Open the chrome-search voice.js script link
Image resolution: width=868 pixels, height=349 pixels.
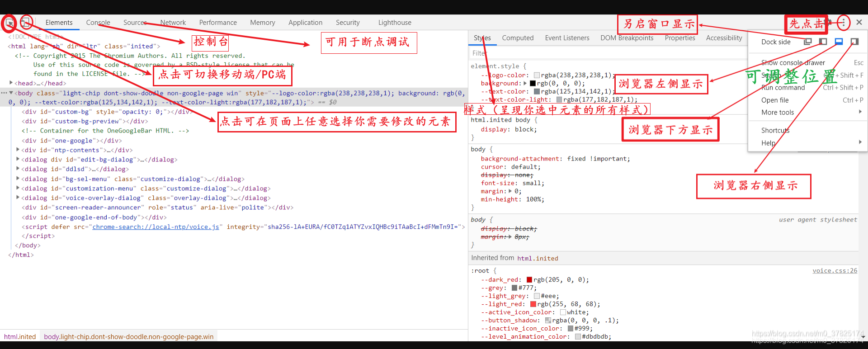[x=156, y=227]
